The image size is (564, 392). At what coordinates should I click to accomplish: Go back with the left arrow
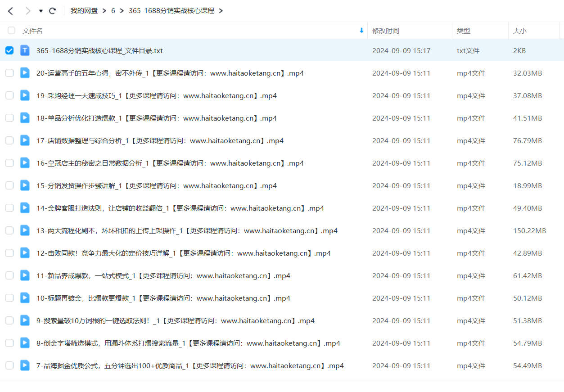coord(11,11)
